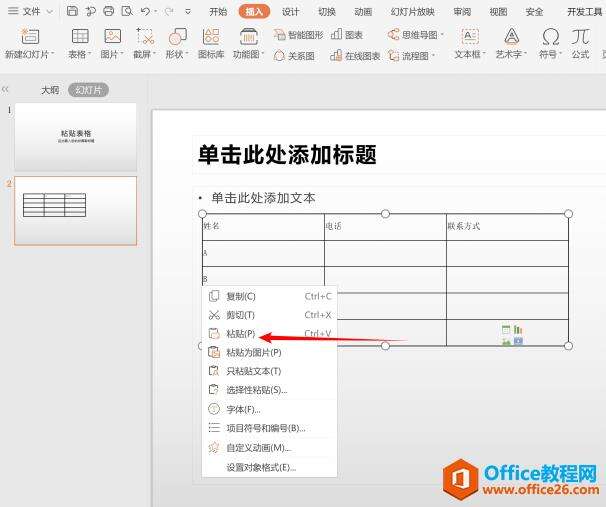Insert a Text Box

tap(470, 36)
